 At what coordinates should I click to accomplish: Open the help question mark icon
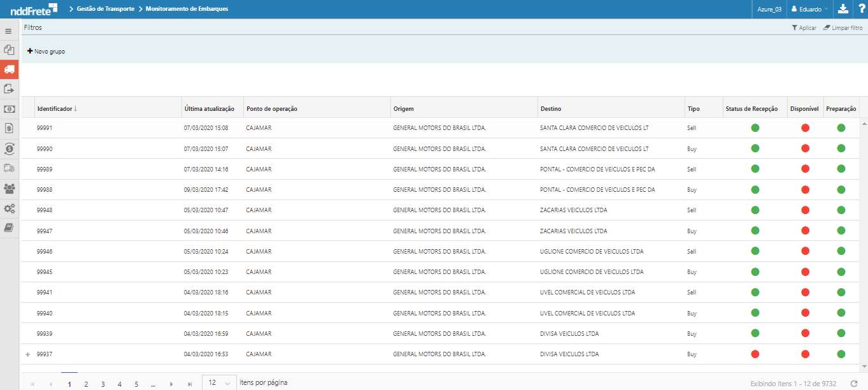coord(860,9)
